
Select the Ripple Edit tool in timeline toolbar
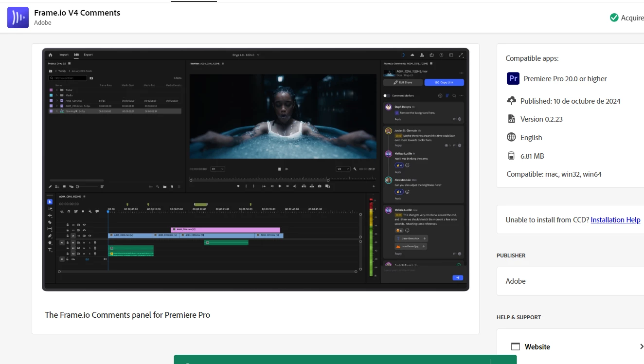tap(50, 215)
